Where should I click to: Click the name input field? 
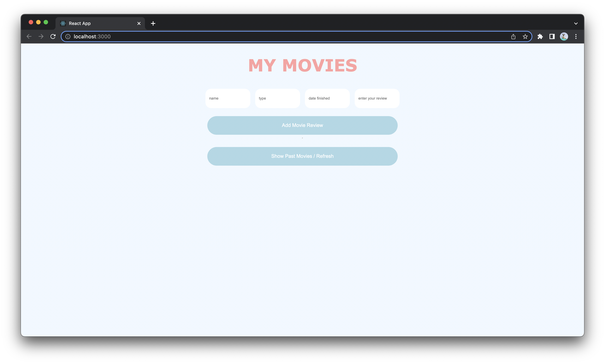click(x=228, y=98)
